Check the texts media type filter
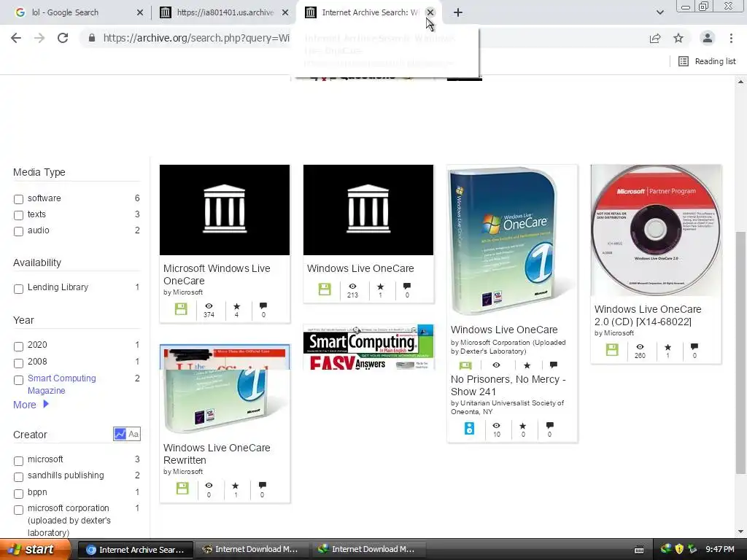747x560 pixels. click(x=18, y=215)
